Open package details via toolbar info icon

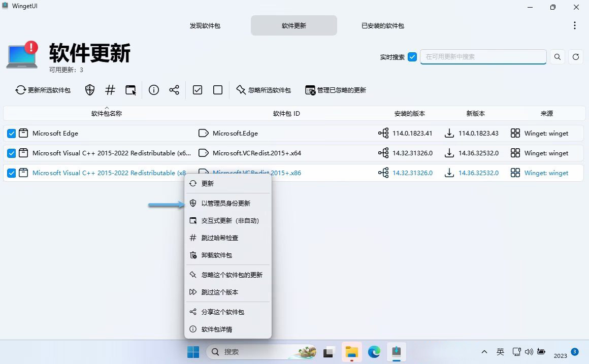tap(154, 90)
